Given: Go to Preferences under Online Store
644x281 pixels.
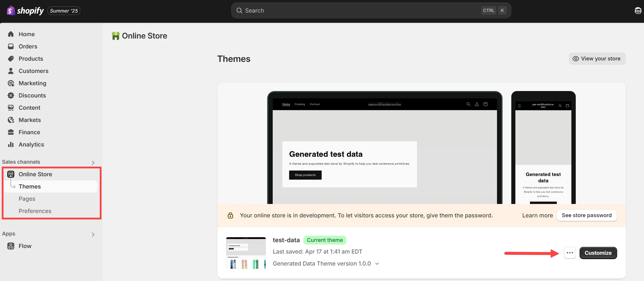Looking at the screenshot, I should [35, 211].
